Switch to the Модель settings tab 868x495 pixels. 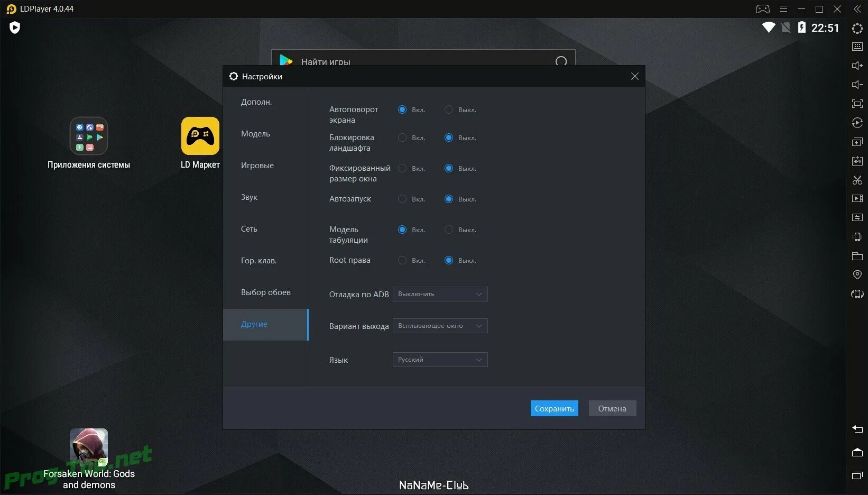265,134
